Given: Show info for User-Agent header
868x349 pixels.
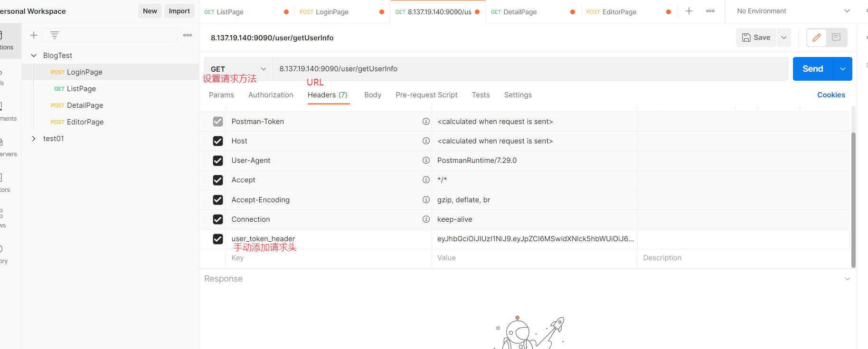Looking at the screenshot, I should tap(426, 160).
